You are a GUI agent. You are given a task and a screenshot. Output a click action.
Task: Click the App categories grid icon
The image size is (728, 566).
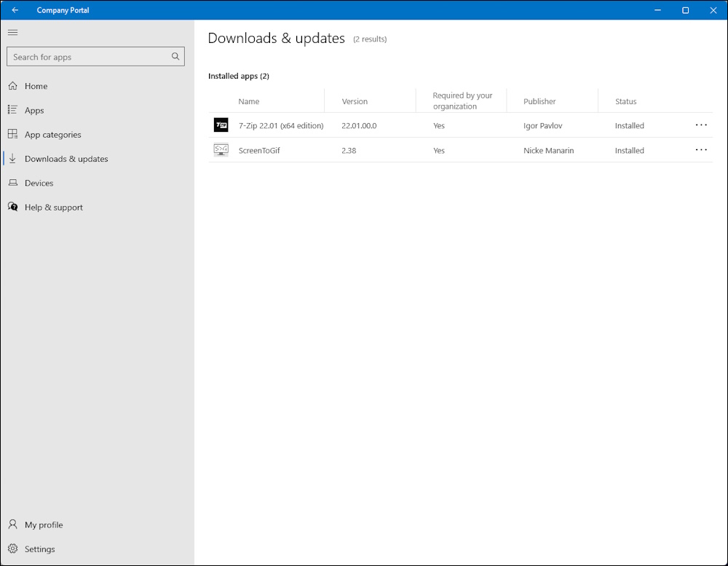[x=12, y=134]
